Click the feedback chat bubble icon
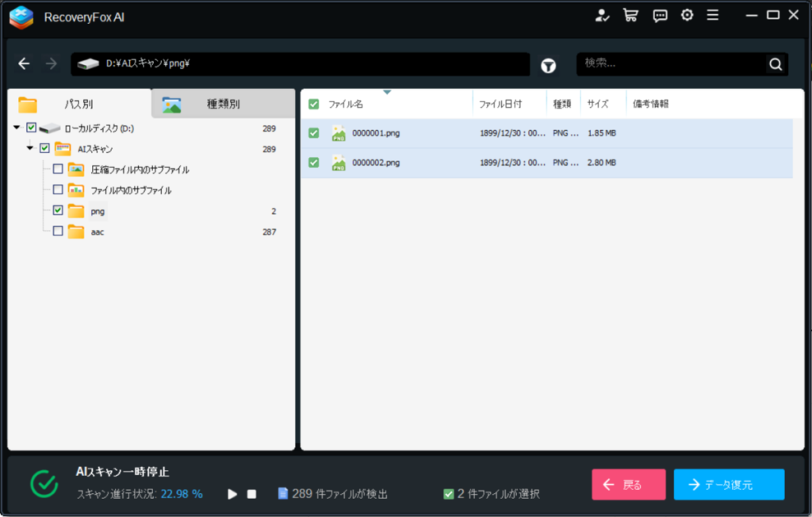Screen dimensions: 812x517 [660, 15]
